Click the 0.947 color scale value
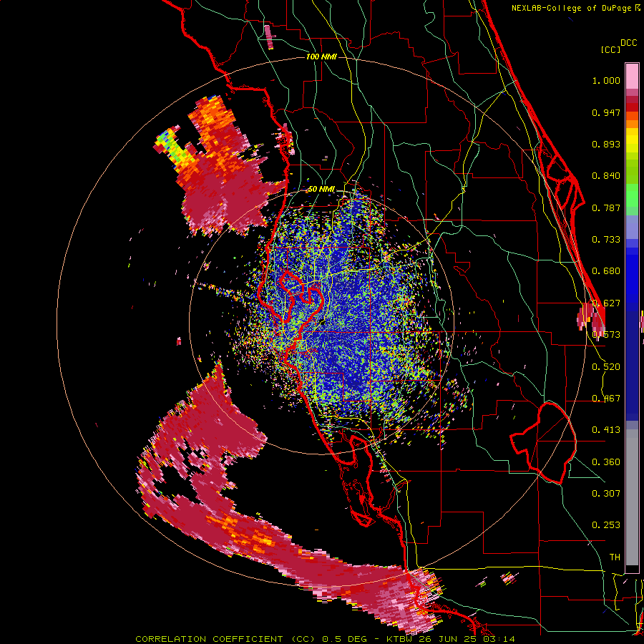Image resolution: width=644 pixels, height=644 pixels. coord(606,112)
